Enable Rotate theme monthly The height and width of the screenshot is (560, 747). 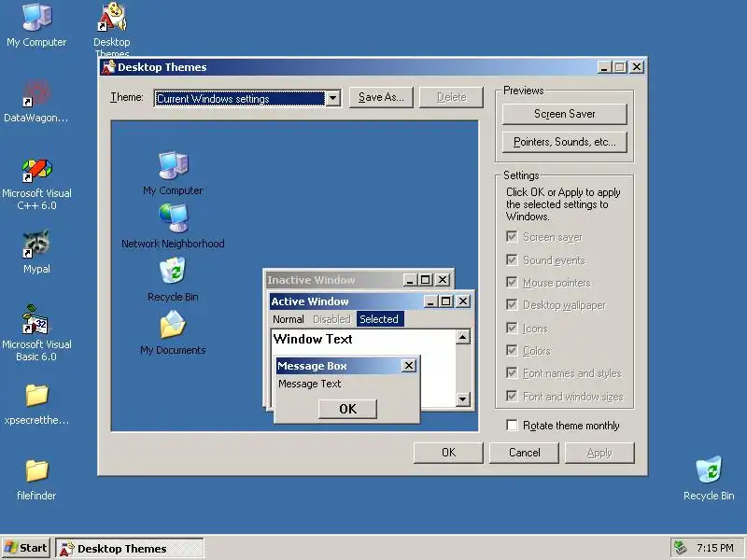(512, 425)
